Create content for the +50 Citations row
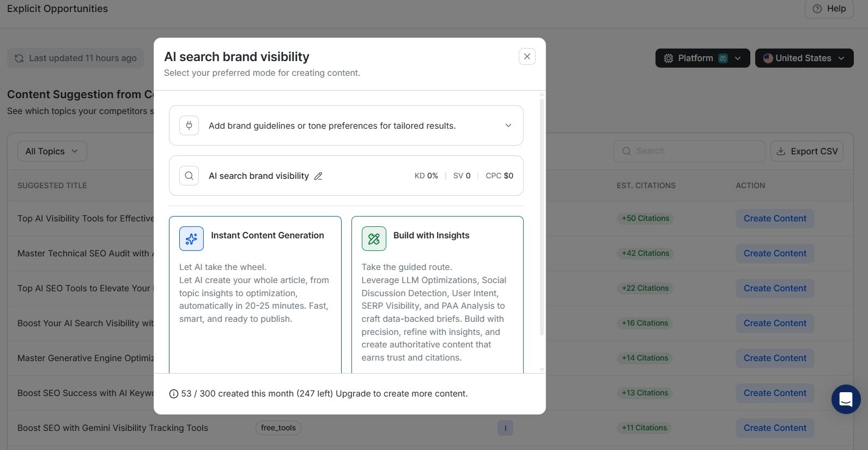 (774, 219)
